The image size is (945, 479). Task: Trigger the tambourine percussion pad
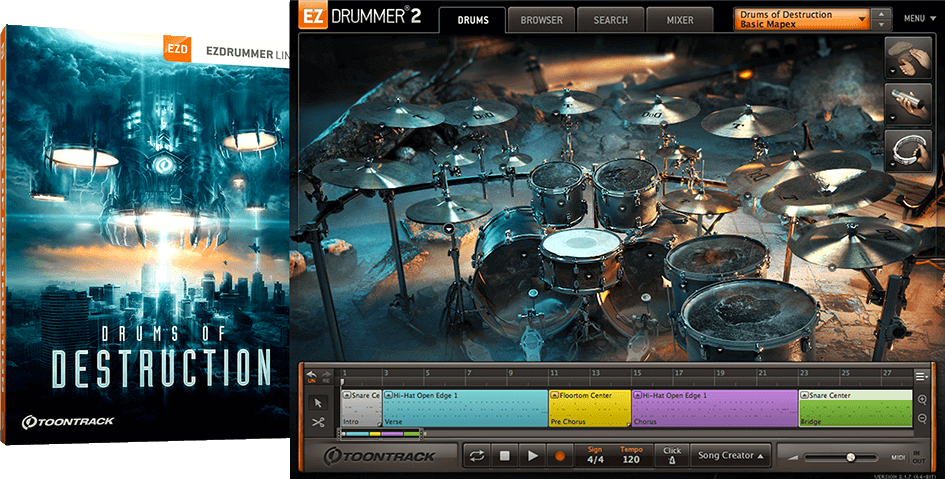click(909, 151)
